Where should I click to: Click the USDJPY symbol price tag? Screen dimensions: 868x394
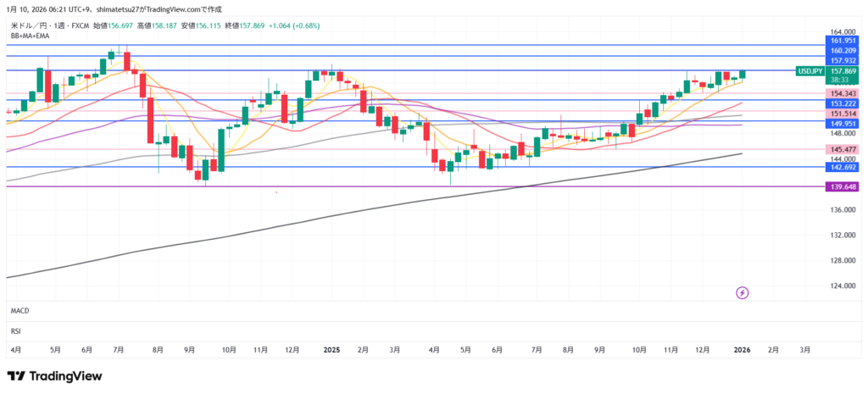click(x=810, y=71)
